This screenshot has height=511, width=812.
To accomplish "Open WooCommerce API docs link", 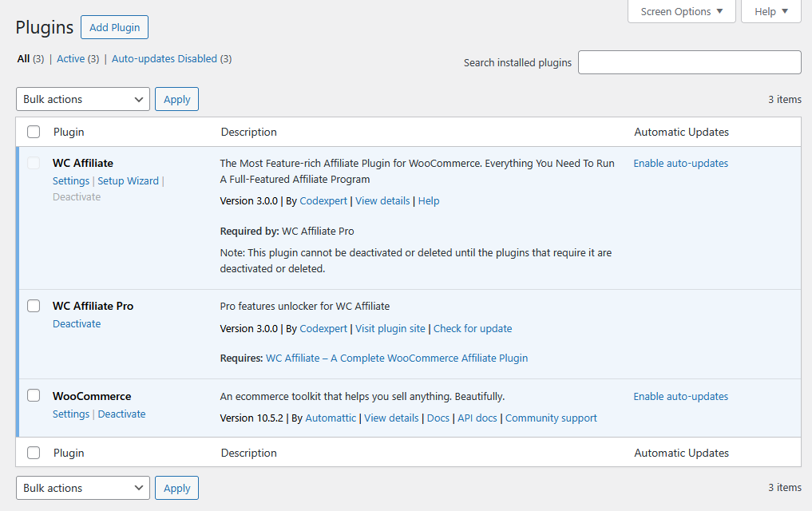I will [x=477, y=418].
